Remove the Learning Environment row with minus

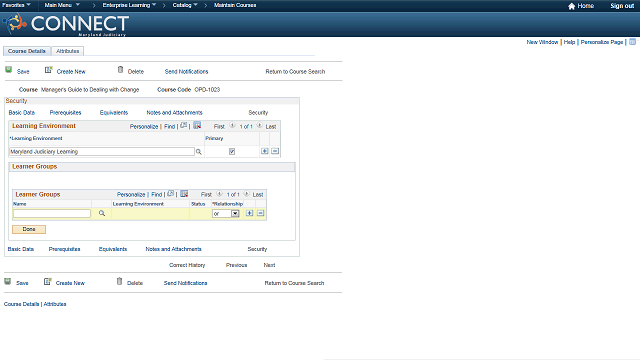coord(275,151)
